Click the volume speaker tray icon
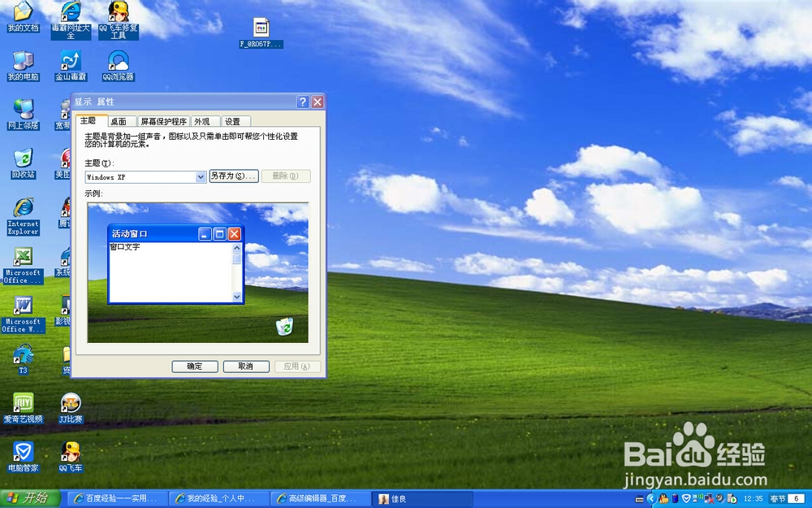Image resolution: width=812 pixels, height=508 pixels. pyautogui.click(x=720, y=498)
